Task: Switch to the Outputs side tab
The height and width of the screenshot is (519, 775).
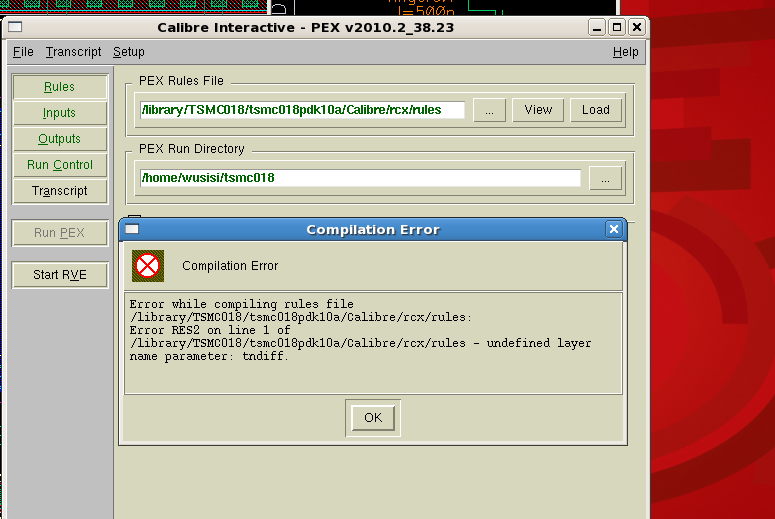Action: pos(59,139)
